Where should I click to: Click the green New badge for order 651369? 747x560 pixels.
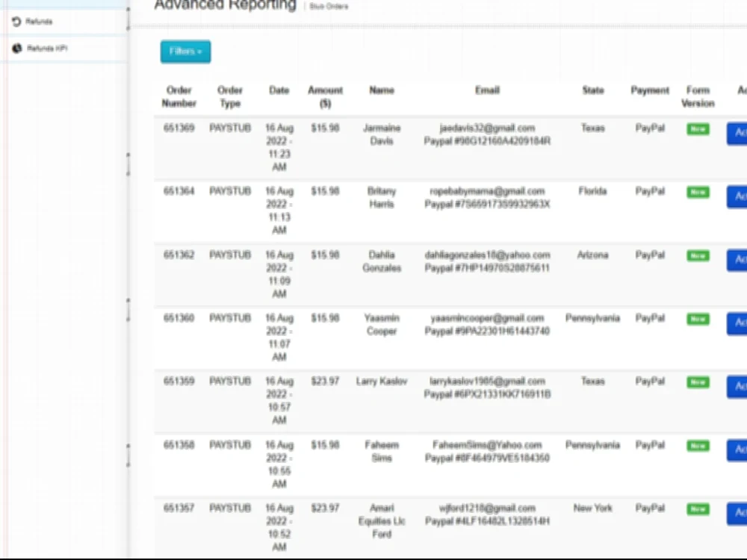coord(696,130)
